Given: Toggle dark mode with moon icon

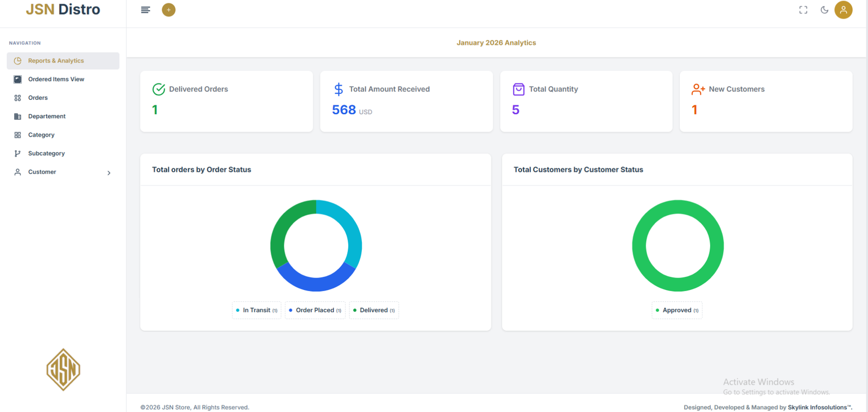Looking at the screenshot, I should pos(824,10).
